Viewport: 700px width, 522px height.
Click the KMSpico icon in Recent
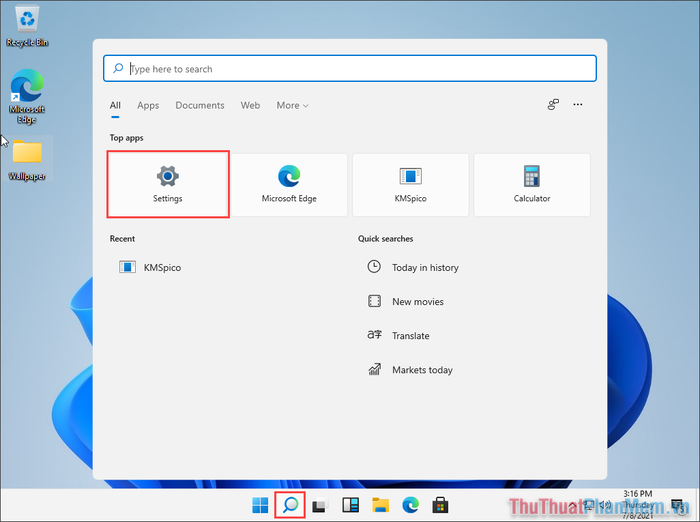click(x=127, y=267)
